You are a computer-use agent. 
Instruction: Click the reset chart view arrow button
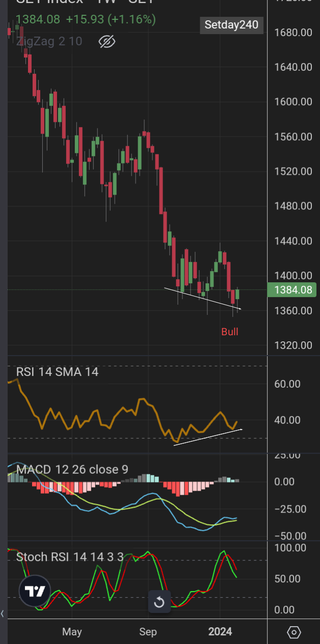(x=159, y=602)
